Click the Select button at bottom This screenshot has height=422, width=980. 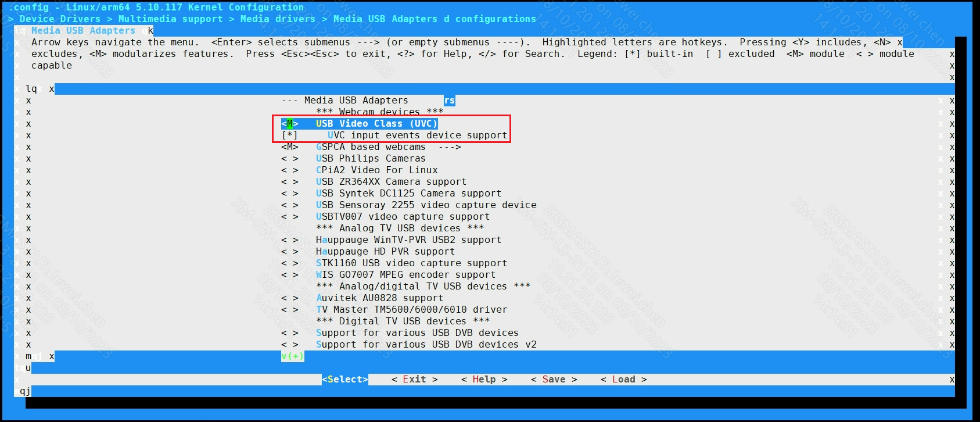tap(345, 380)
